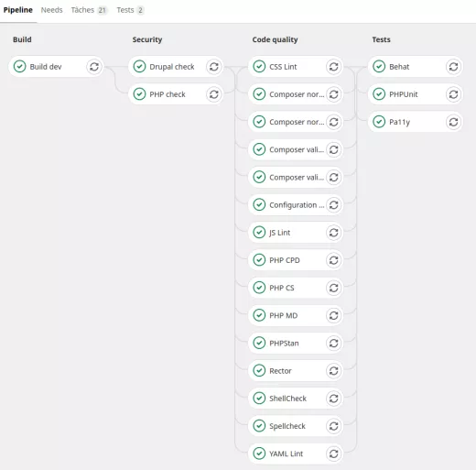Click the Security stage heading
This screenshot has width=476, height=470.
coord(147,39)
